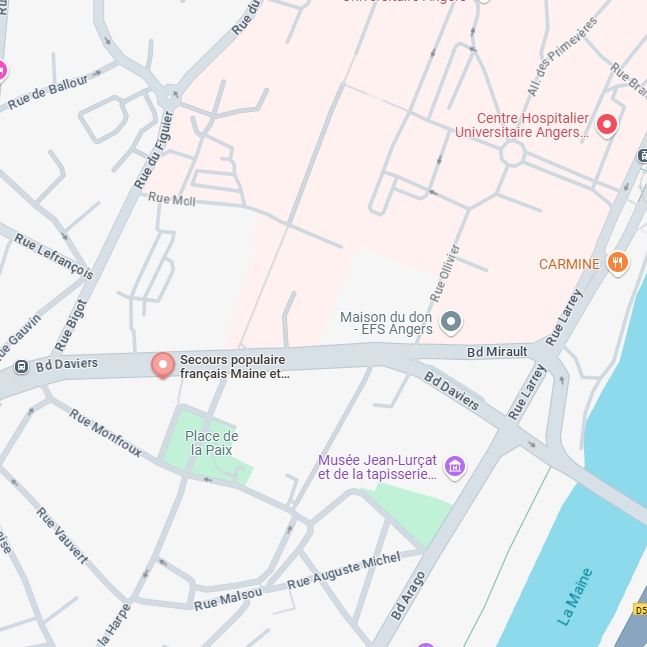Open the Place de la Paix park label
The height and width of the screenshot is (647, 647).
pos(211,443)
